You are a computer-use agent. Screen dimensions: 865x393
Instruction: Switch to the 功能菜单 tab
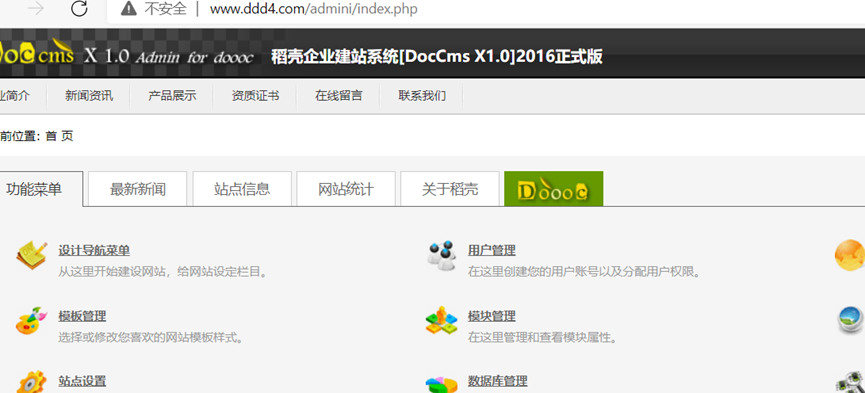pyautogui.click(x=41, y=189)
